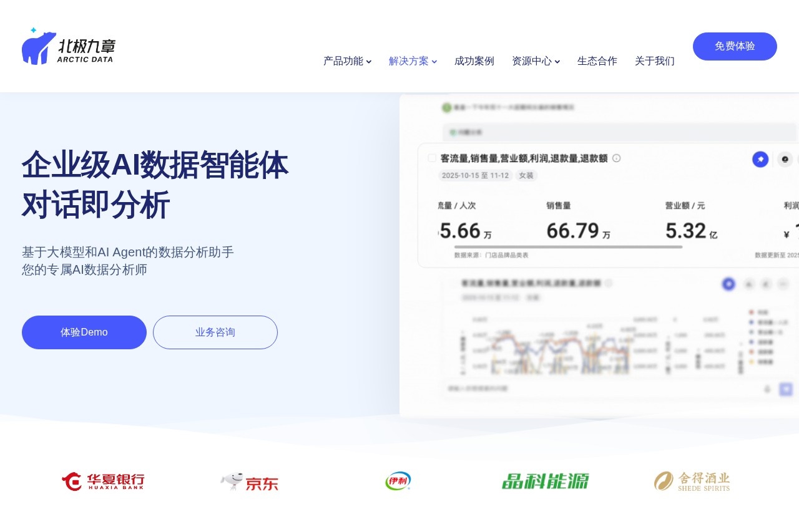Open the 生态合作 navigation item
The width and height of the screenshot is (799, 532).
pos(597,61)
